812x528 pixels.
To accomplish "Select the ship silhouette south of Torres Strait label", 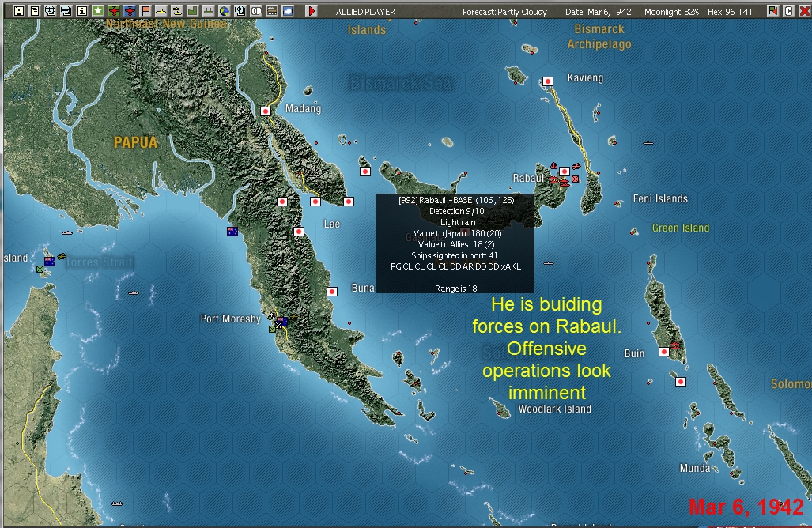I will (134, 293).
